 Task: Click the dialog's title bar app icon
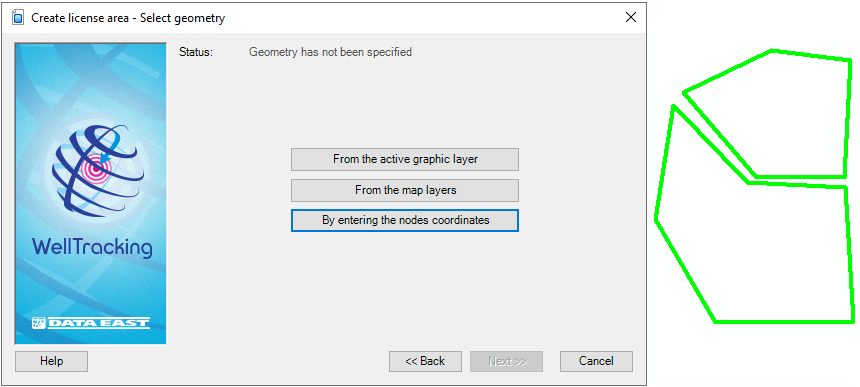click(x=18, y=18)
